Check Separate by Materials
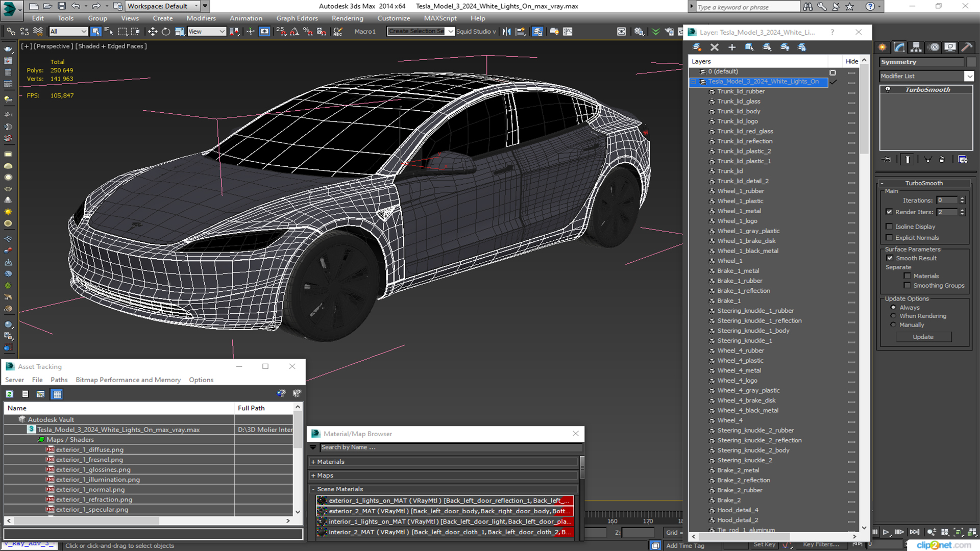The width and height of the screenshot is (980, 551). (907, 276)
